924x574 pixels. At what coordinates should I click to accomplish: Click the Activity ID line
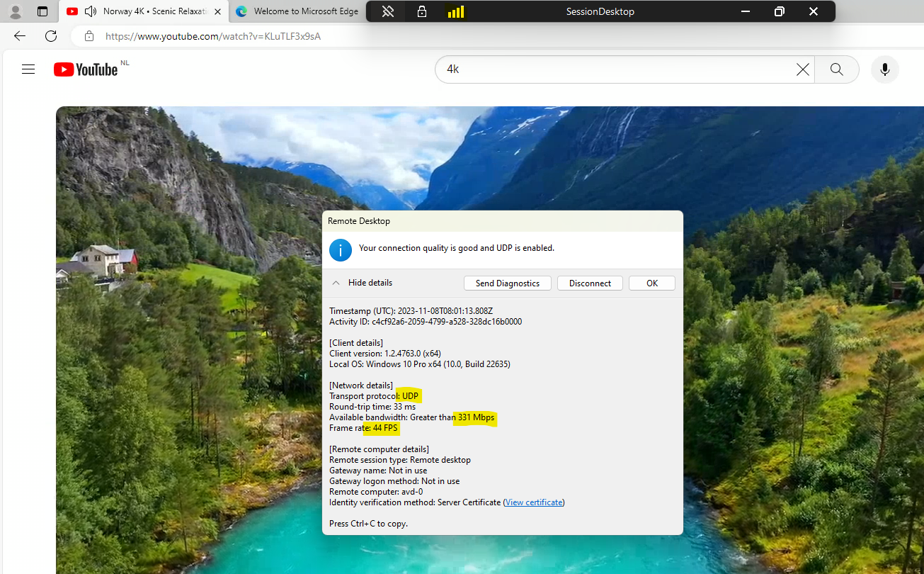pos(426,322)
